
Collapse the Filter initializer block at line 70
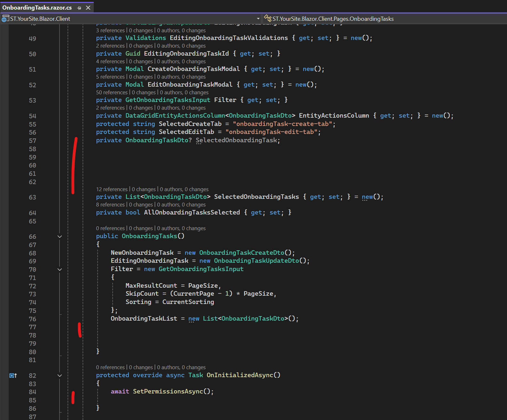(59, 269)
